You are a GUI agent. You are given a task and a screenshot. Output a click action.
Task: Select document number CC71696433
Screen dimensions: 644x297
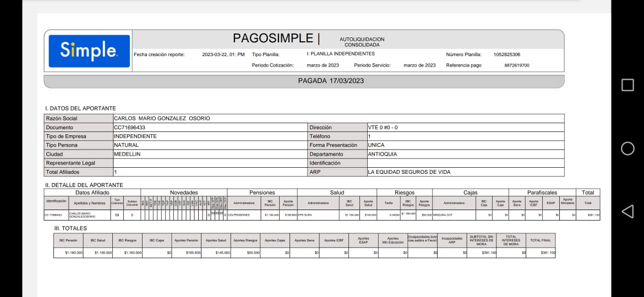[x=129, y=127]
